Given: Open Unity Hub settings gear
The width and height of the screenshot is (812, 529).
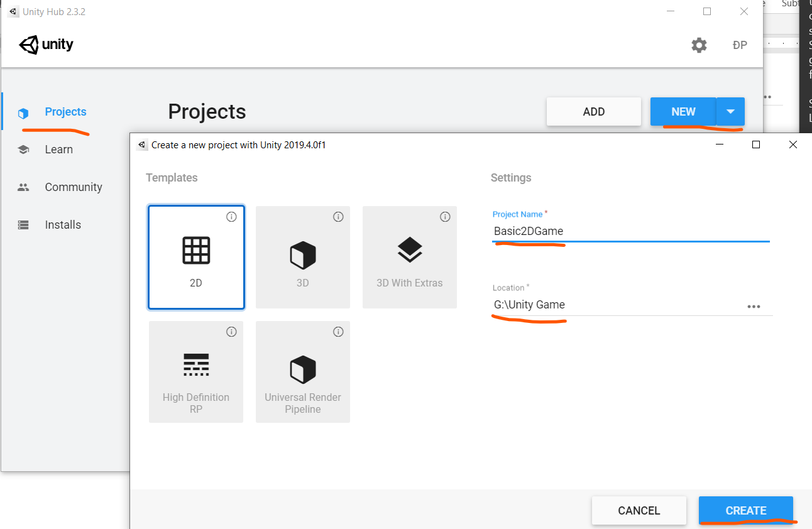Looking at the screenshot, I should 699,45.
